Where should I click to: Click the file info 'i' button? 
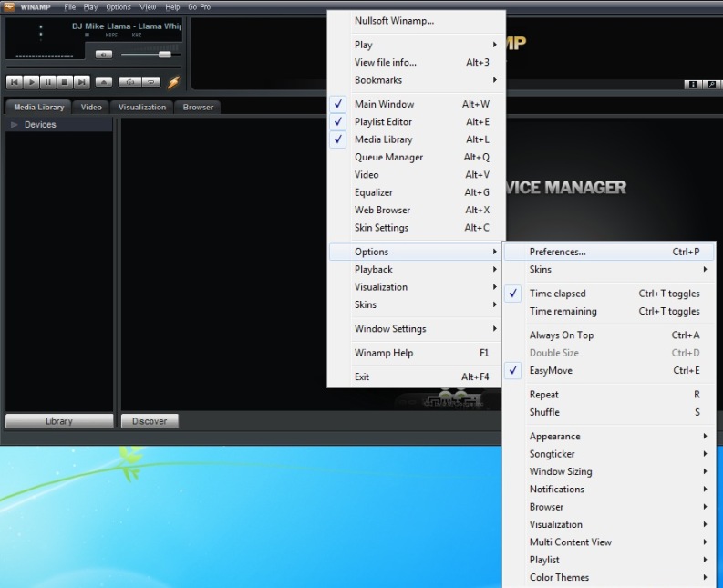[693, 84]
